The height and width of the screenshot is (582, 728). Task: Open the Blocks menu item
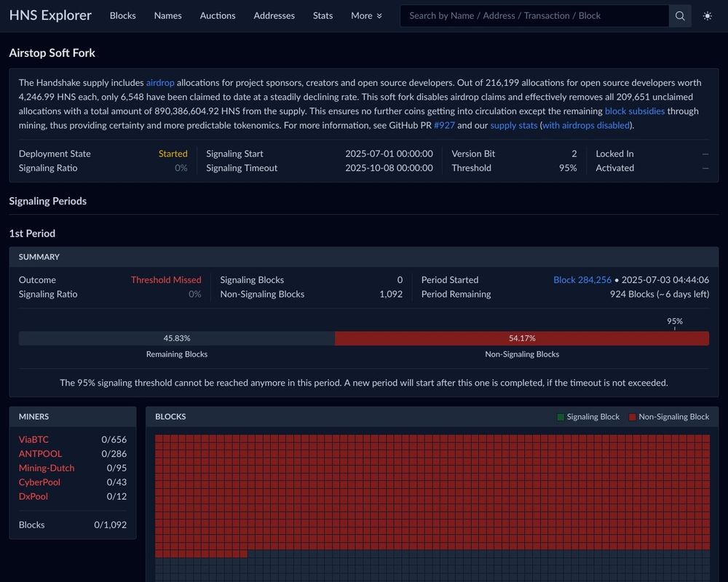pyautogui.click(x=122, y=15)
